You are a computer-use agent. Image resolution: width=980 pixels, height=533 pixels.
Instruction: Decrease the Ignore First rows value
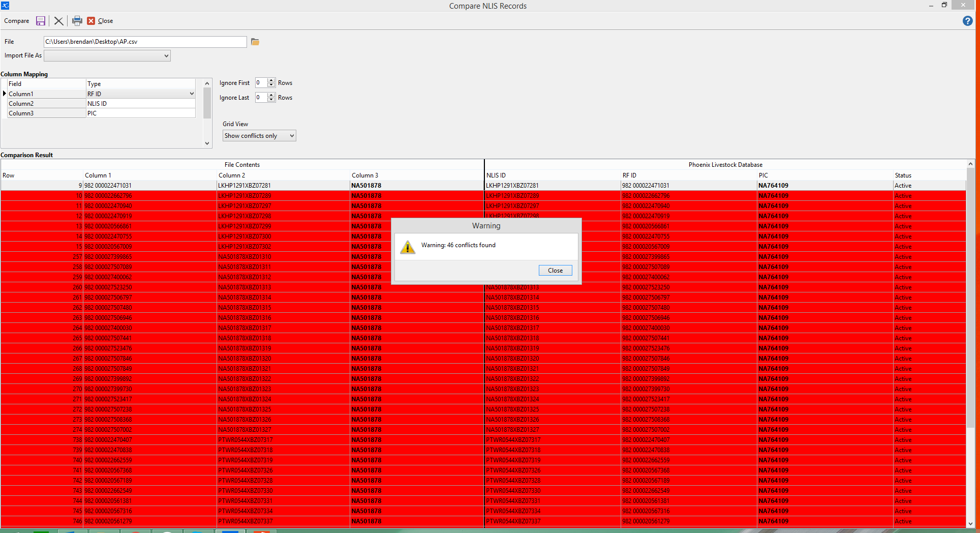[271, 85]
